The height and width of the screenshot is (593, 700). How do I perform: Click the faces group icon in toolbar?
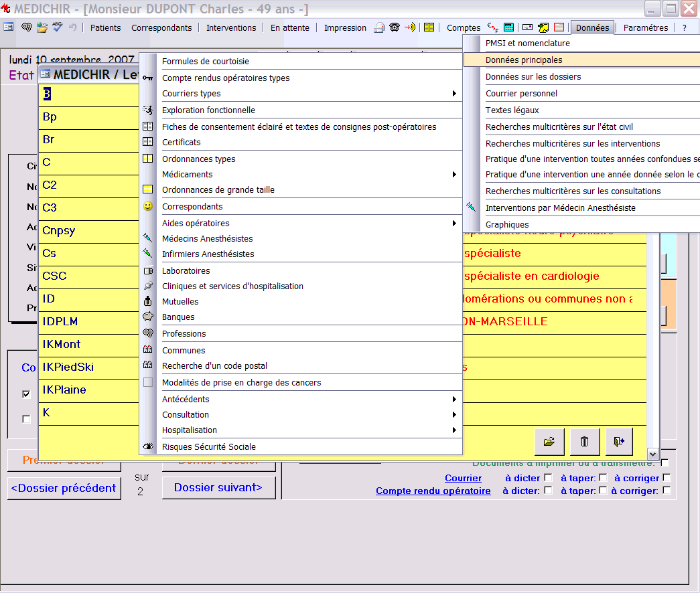(x=27, y=27)
